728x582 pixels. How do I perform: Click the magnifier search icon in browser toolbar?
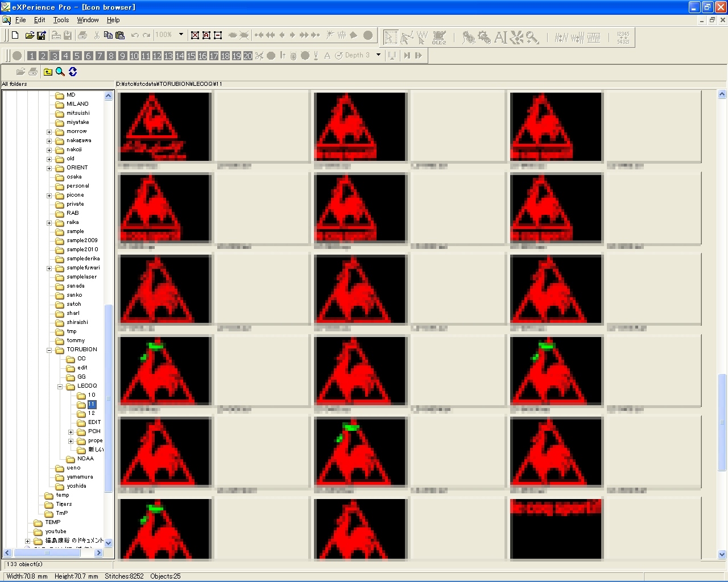point(60,72)
